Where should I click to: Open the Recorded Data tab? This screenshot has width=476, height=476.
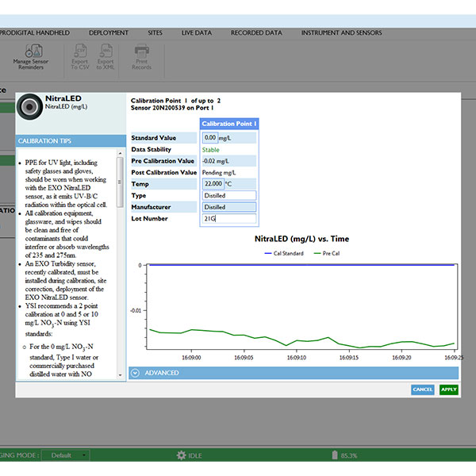(256, 33)
